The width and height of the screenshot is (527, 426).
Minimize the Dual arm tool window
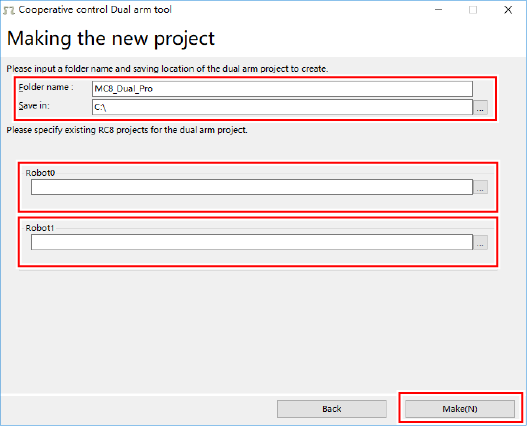(438, 10)
